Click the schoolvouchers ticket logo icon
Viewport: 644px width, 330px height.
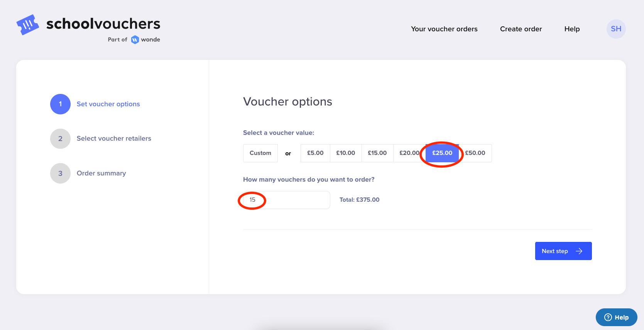(27, 25)
